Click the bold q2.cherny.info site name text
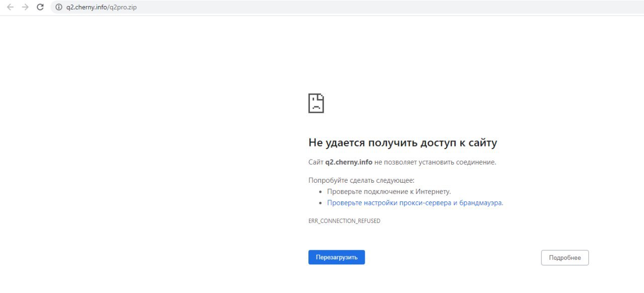This screenshot has width=644, height=293. click(349, 162)
